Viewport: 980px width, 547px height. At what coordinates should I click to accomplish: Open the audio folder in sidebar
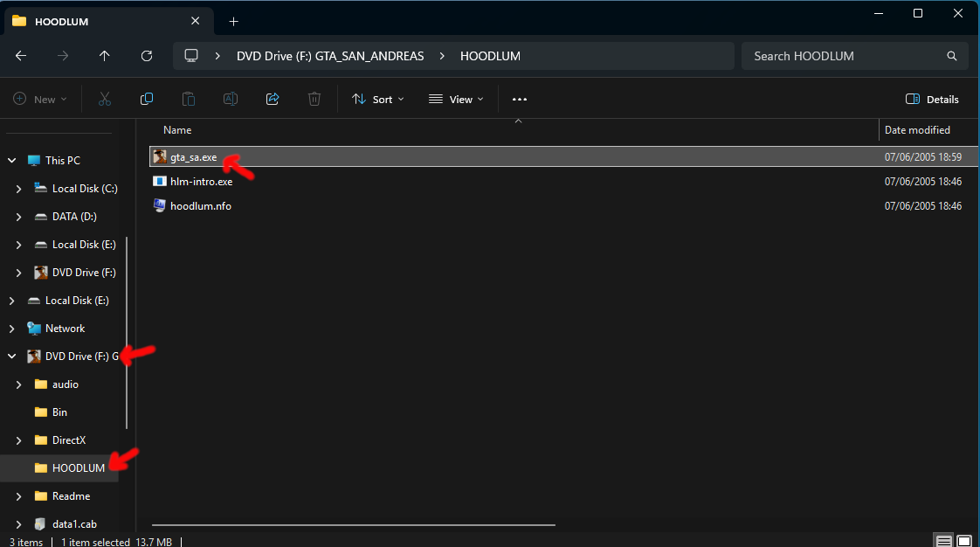65,384
